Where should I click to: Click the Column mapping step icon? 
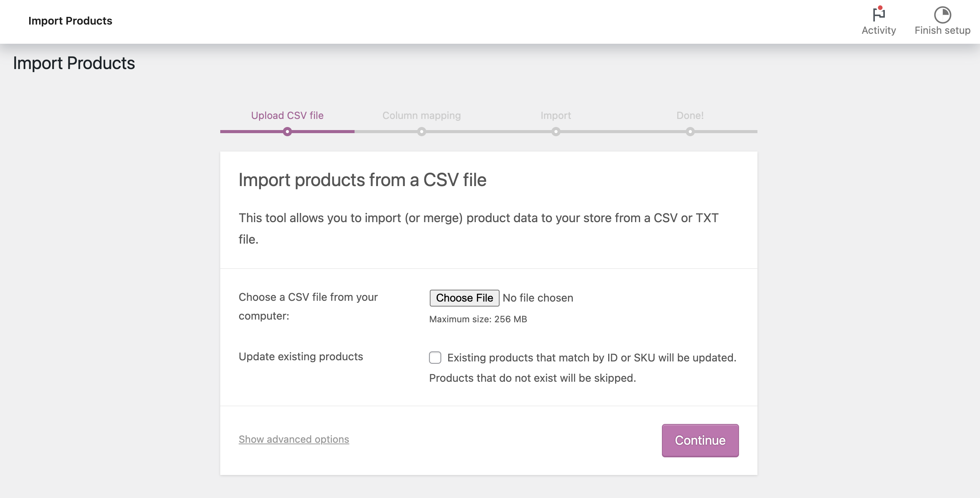[x=422, y=132]
